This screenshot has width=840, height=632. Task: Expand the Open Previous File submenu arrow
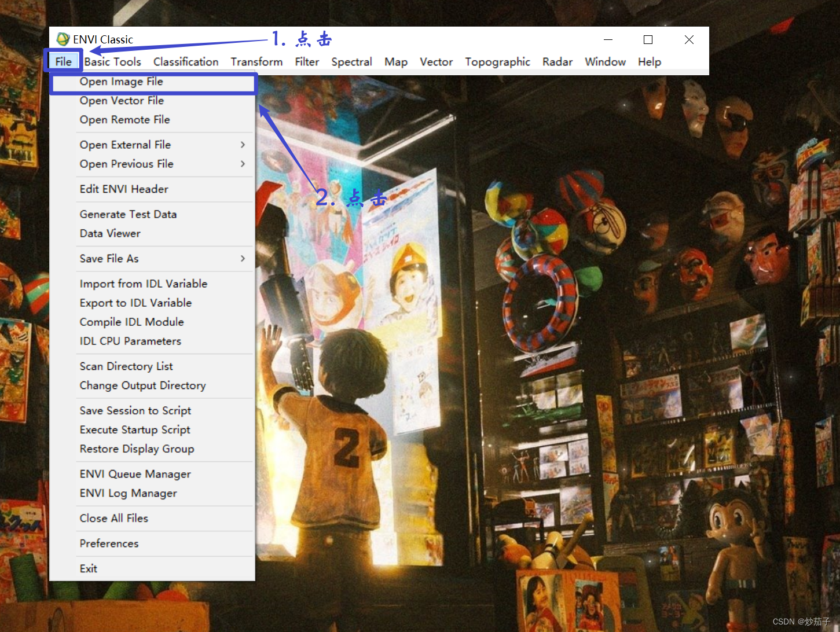coord(243,164)
